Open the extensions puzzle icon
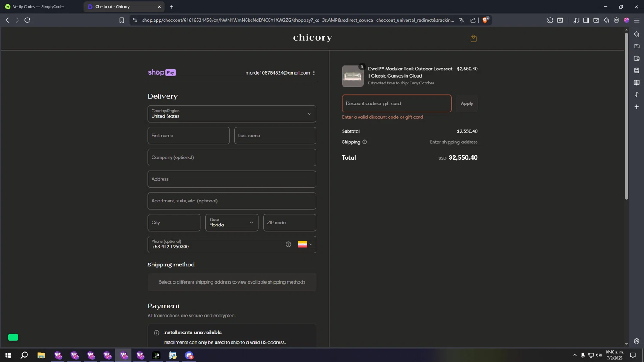This screenshot has width=644, height=362. point(550,20)
